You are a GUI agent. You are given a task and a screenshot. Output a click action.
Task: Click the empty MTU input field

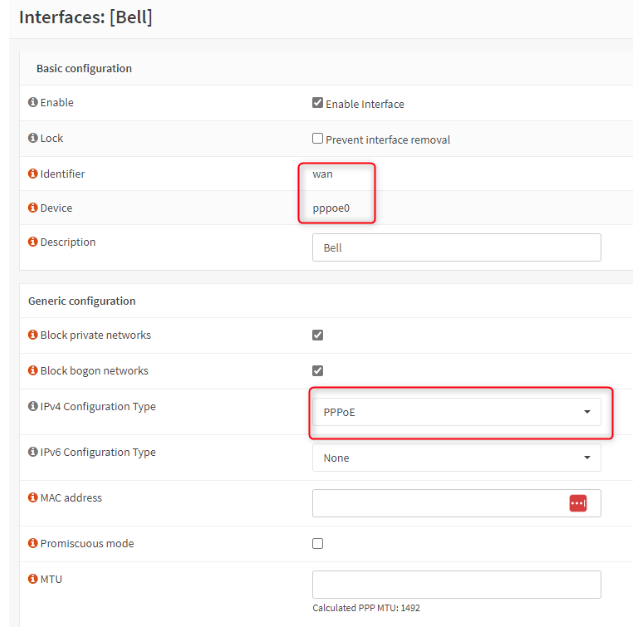pyautogui.click(x=456, y=584)
